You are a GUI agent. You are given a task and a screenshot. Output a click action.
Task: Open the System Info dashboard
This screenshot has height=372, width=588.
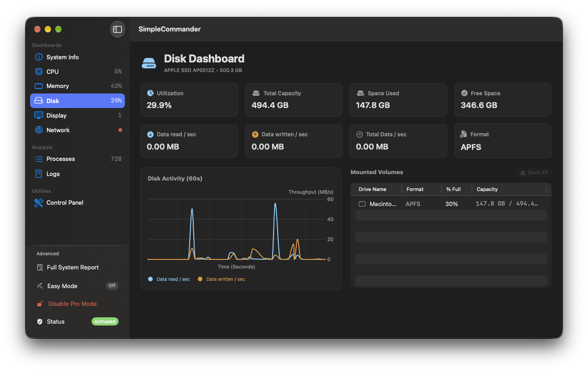pyautogui.click(x=77, y=57)
